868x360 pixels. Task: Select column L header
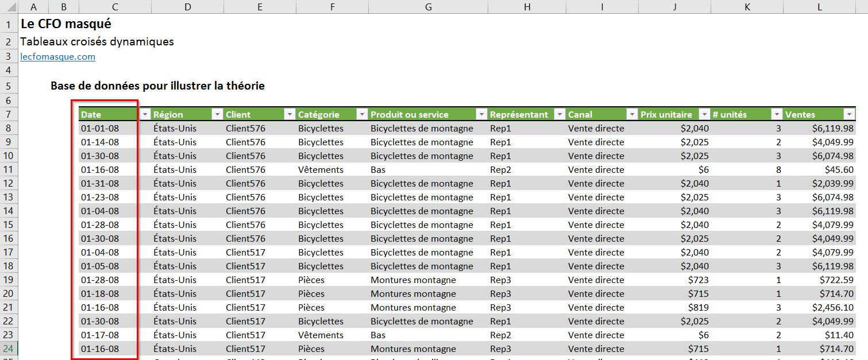pos(820,7)
